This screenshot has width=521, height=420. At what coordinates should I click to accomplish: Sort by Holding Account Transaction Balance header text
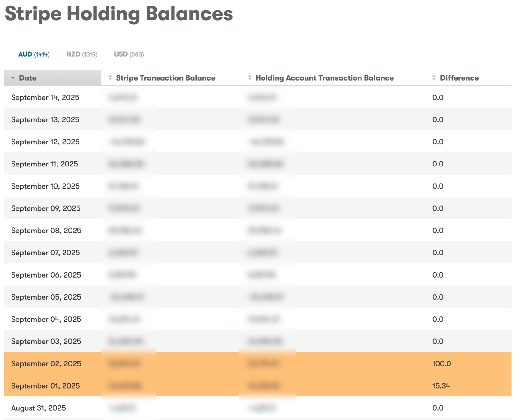click(x=324, y=78)
